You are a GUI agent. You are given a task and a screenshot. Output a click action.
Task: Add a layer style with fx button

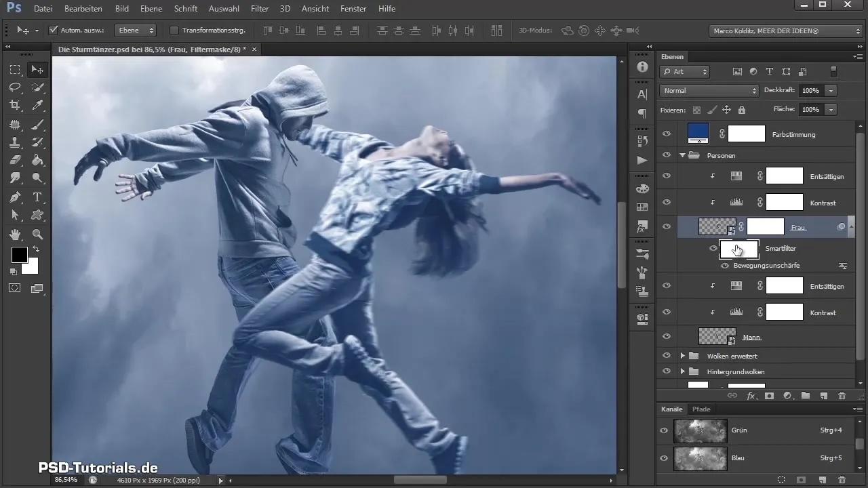click(751, 395)
